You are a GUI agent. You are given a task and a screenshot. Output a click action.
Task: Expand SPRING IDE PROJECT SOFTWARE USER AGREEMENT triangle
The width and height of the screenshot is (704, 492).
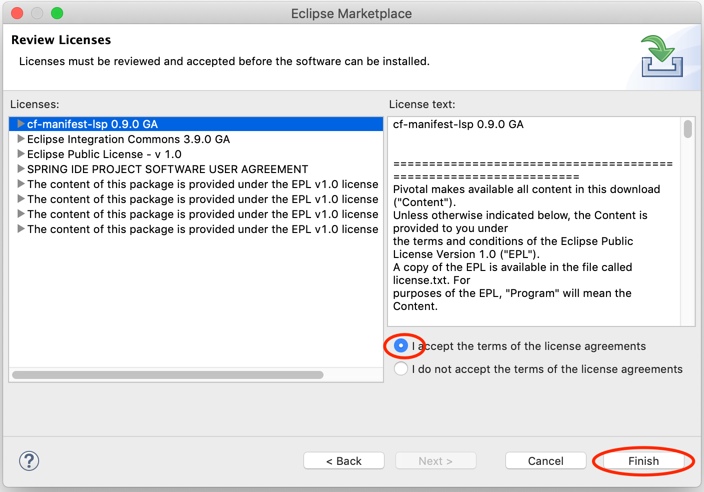point(20,169)
